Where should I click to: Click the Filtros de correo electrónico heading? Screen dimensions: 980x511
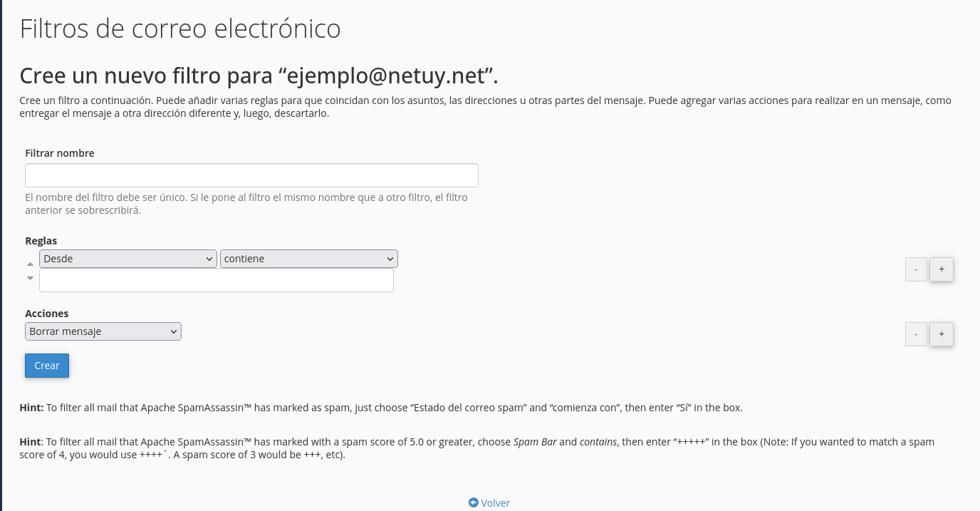pos(180,29)
